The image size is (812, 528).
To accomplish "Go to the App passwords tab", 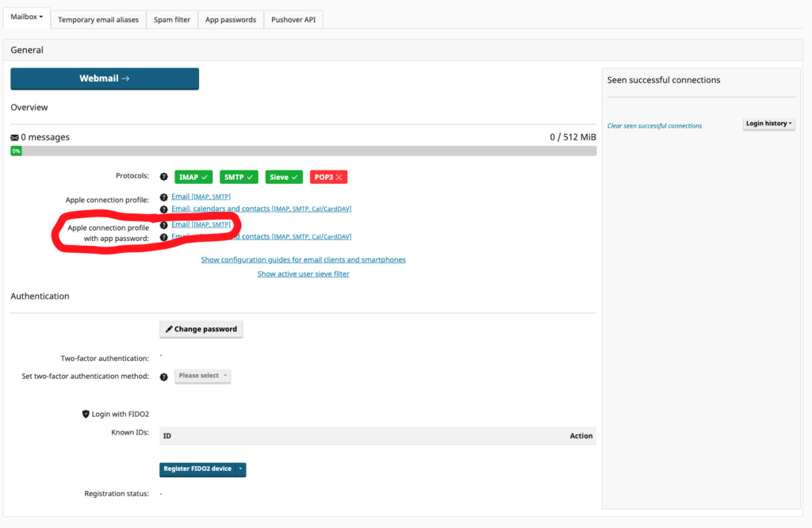I will (230, 20).
